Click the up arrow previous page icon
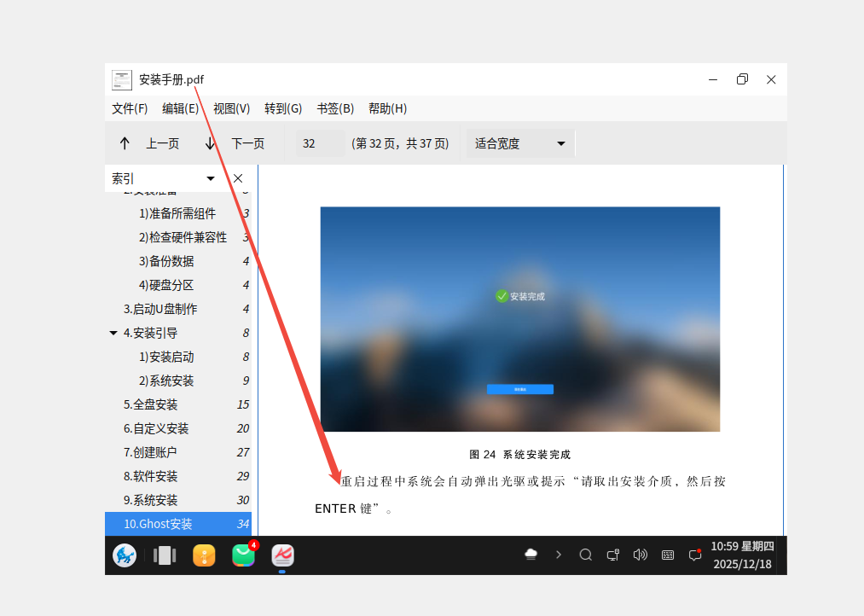The width and height of the screenshot is (864, 616). tap(125, 144)
